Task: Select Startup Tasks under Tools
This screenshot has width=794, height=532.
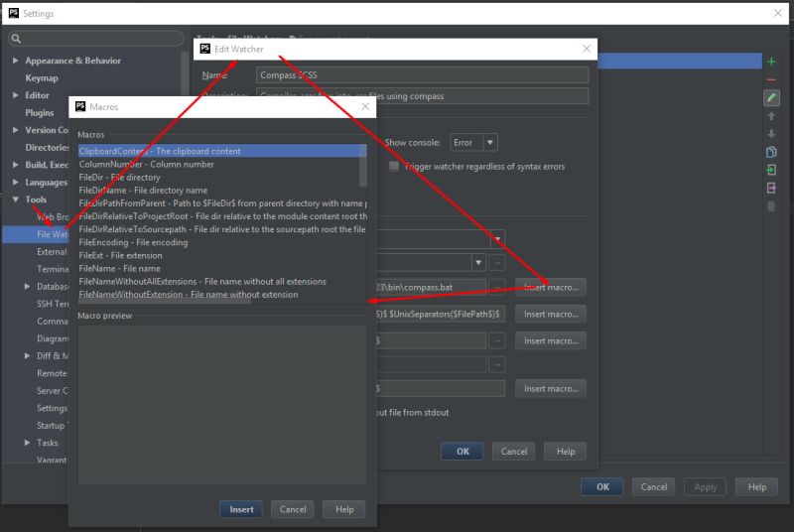Action: point(53,426)
